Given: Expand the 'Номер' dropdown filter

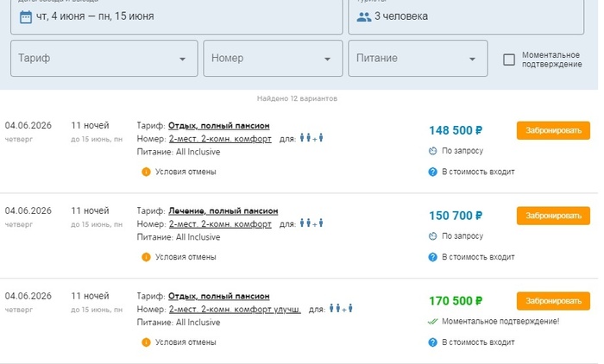Looking at the screenshot, I should coord(271,59).
